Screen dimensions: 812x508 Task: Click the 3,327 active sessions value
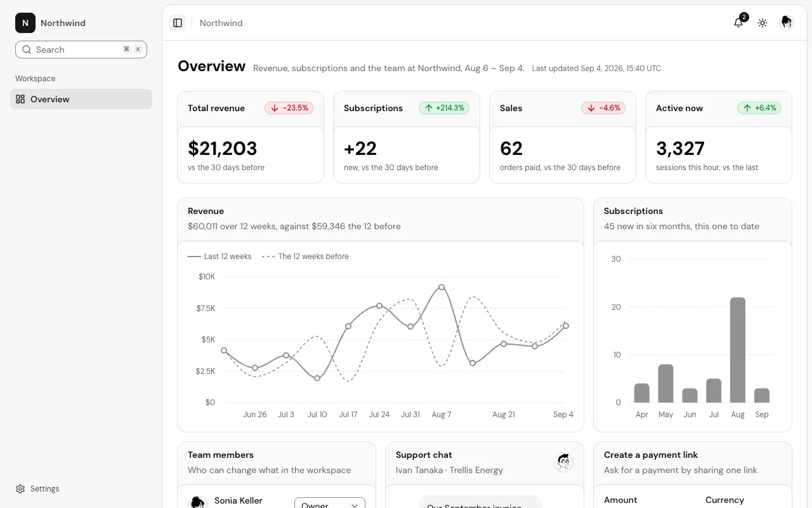click(x=680, y=149)
